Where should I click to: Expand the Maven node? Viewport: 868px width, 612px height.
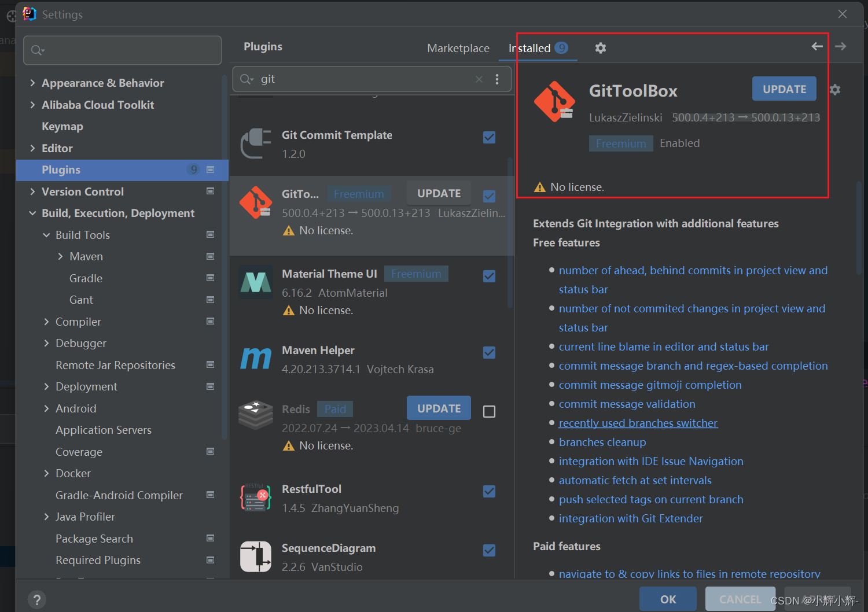coord(60,256)
